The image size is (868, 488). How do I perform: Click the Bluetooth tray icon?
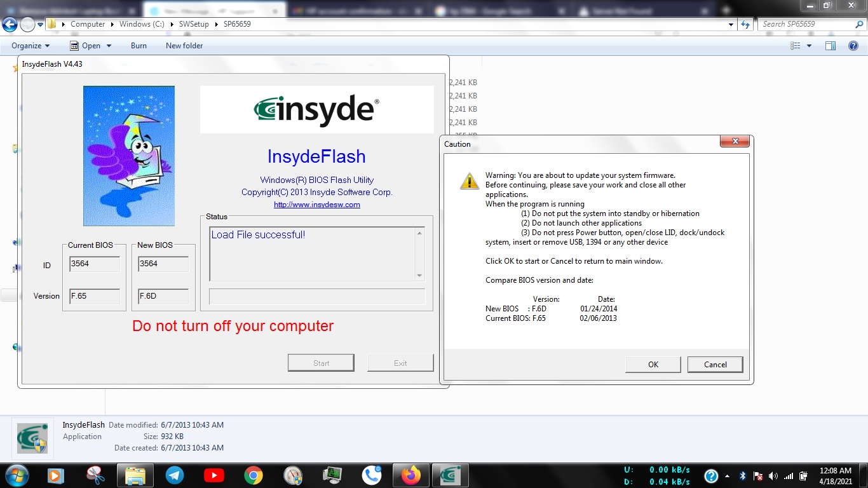(743, 476)
